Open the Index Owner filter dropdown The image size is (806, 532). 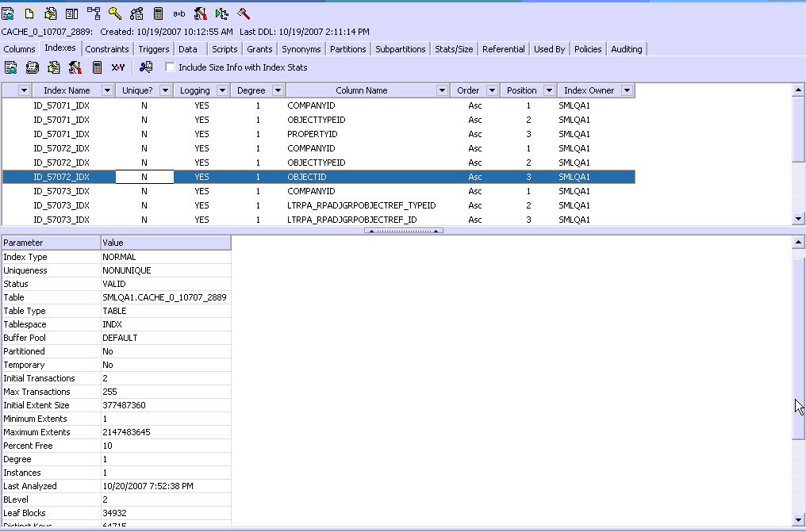coord(627,90)
